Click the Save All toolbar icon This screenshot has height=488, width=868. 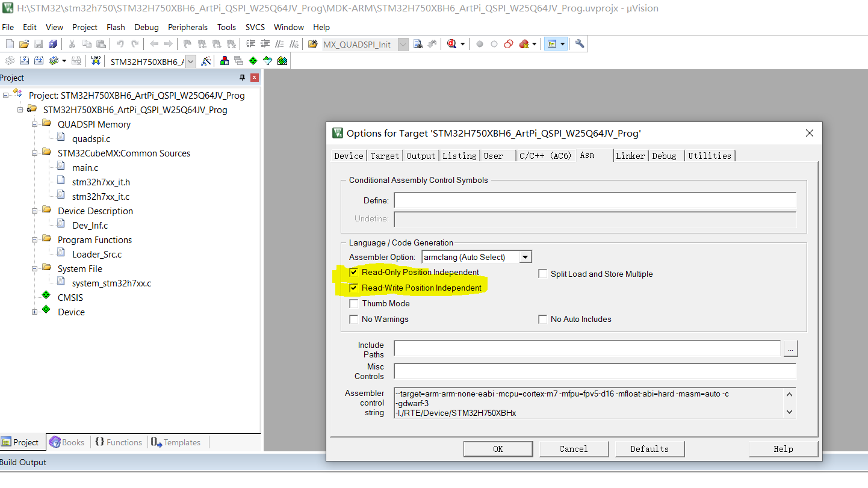[x=53, y=44]
